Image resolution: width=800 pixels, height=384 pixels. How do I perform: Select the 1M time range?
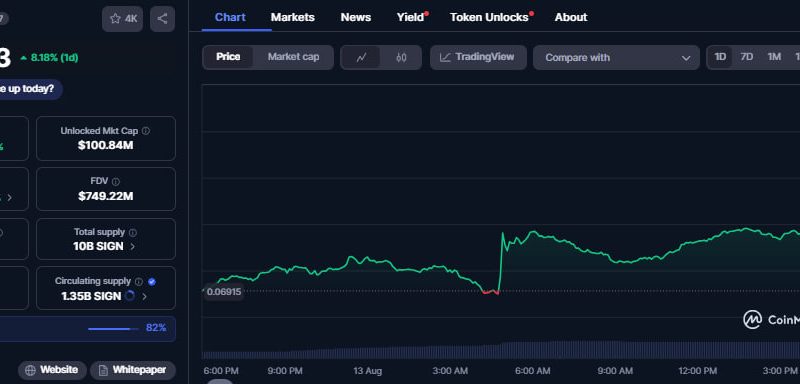click(x=774, y=57)
